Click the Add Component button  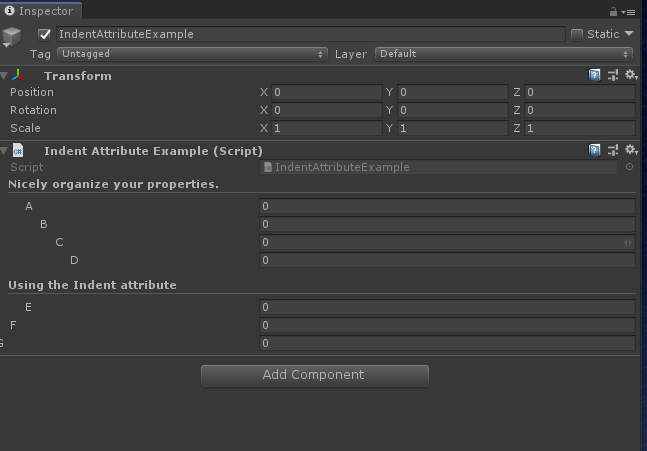[x=314, y=375]
